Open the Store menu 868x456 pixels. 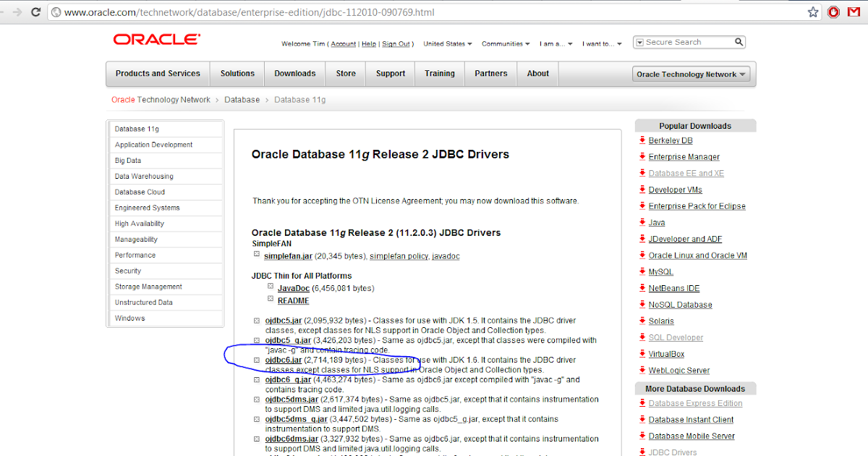[x=346, y=73]
